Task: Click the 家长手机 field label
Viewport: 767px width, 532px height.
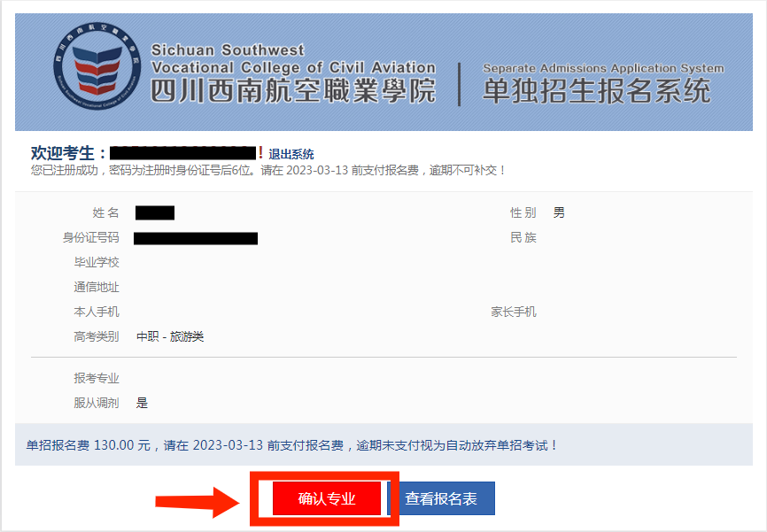Action: [x=514, y=312]
